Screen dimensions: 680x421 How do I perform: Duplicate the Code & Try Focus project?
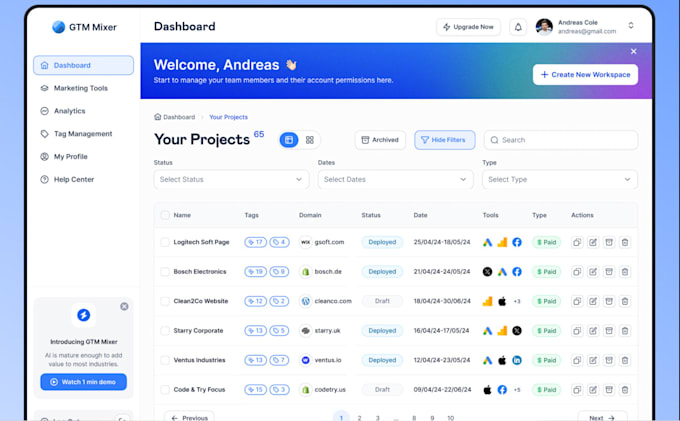pyautogui.click(x=577, y=389)
